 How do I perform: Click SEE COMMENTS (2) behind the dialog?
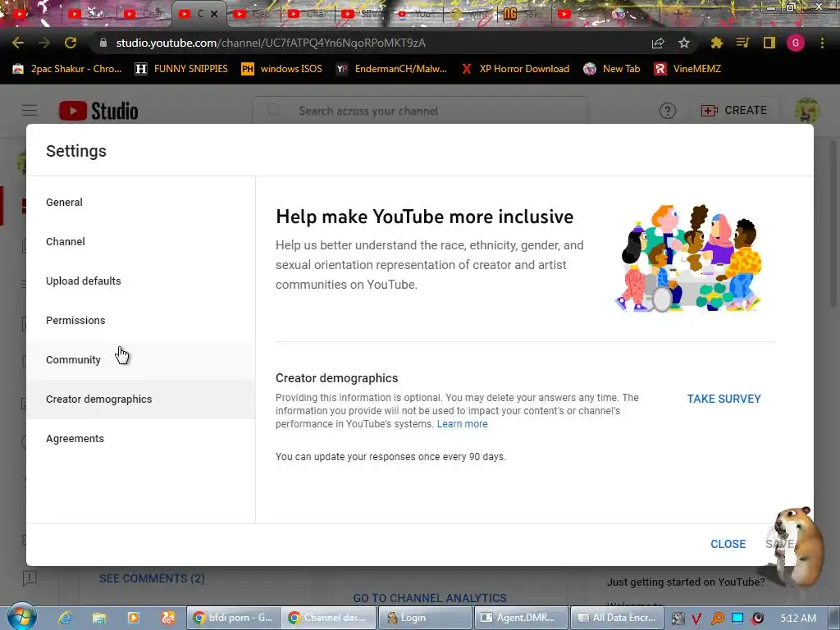pos(152,578)
